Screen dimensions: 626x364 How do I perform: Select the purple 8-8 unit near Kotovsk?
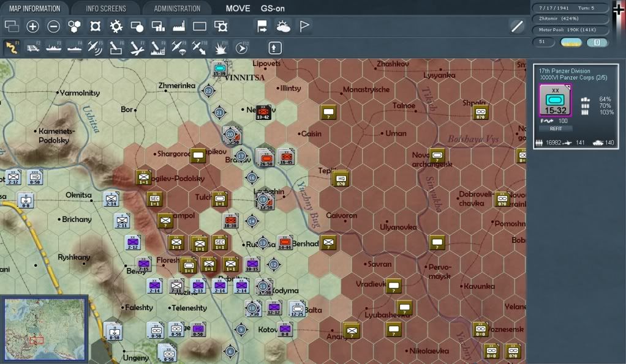tap(285, 329)
